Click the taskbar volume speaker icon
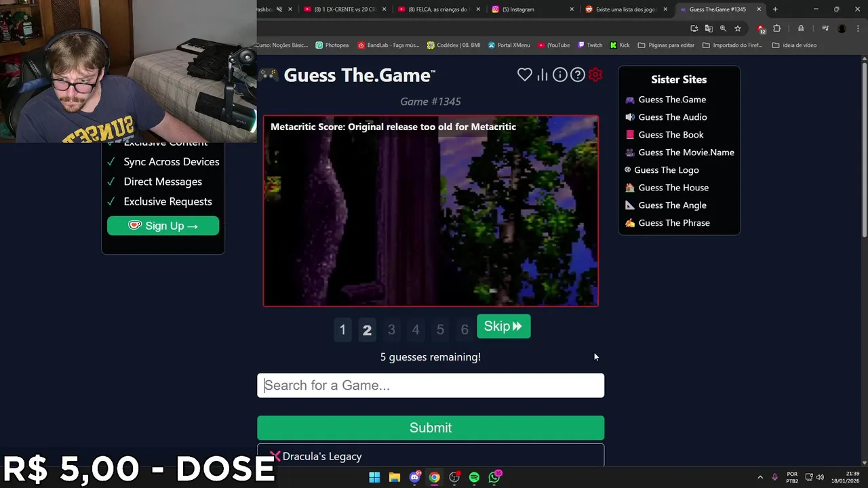Viewport: 868px width, 488px height. coord(820,477)
